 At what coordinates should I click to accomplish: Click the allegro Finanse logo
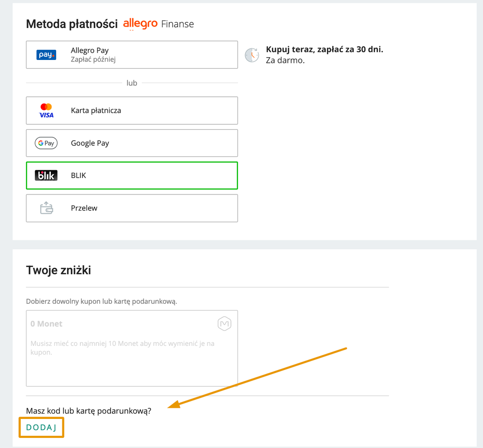(x=158, y=24)
